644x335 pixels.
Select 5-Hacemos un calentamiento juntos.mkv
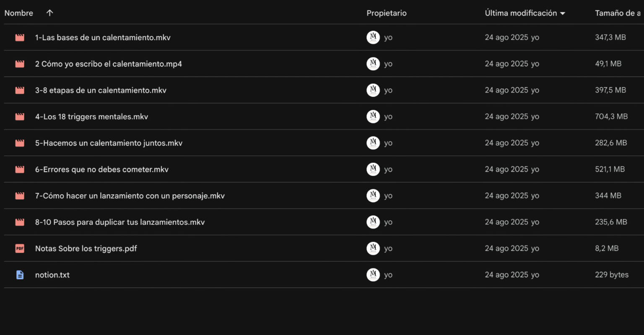[x=109, y=143]
